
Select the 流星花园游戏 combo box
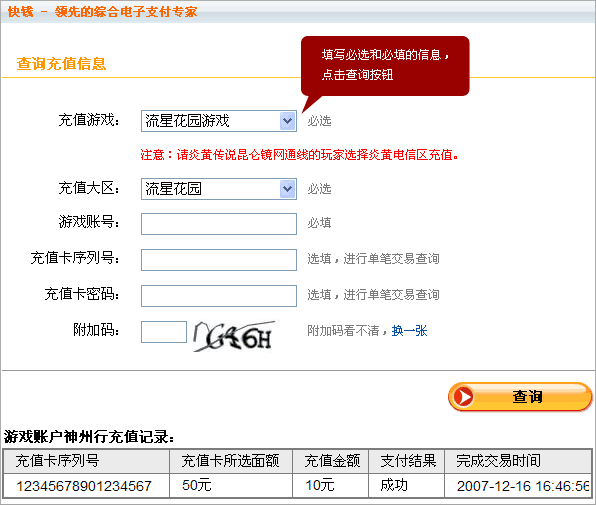tap(219, 121)
